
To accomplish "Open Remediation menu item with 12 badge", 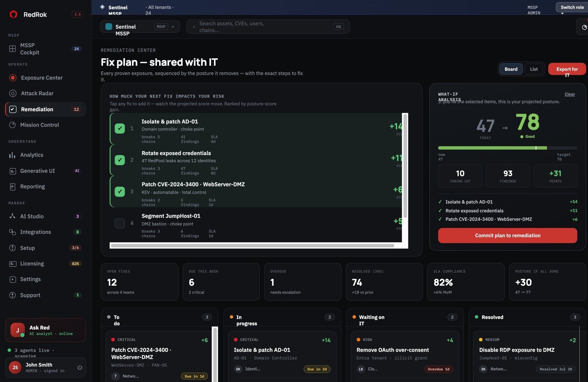I will [45, 109].
